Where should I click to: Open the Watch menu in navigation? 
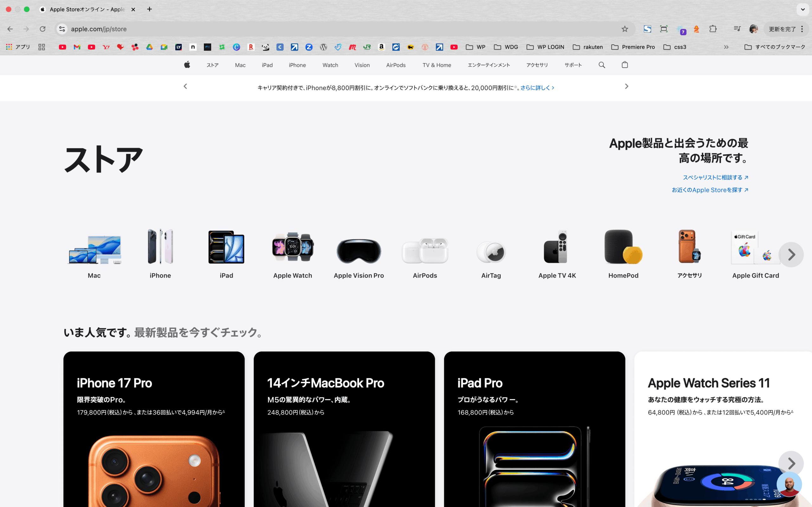click(330, 65)
